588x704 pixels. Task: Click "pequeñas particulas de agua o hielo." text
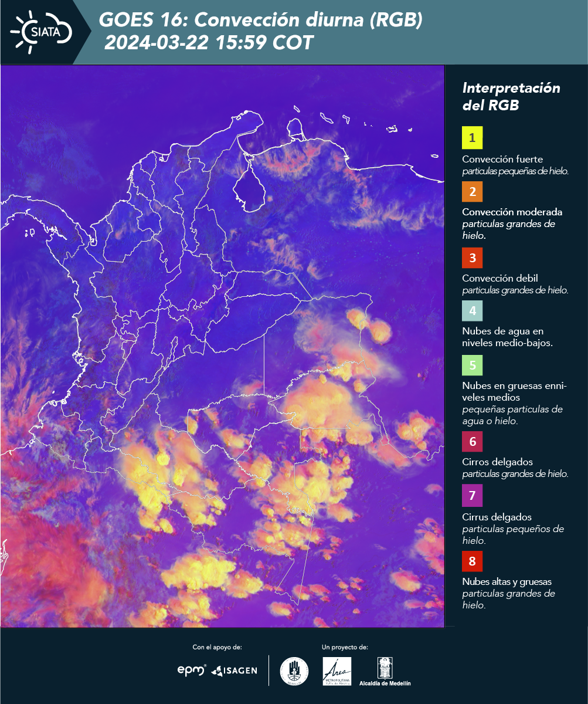click(512, 415)
